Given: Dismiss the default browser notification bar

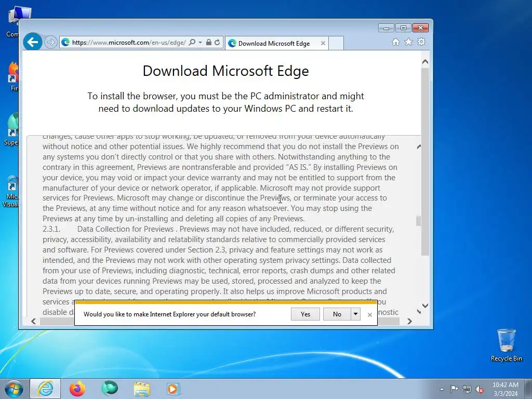Looking at the screenshot, I should 370,315.
